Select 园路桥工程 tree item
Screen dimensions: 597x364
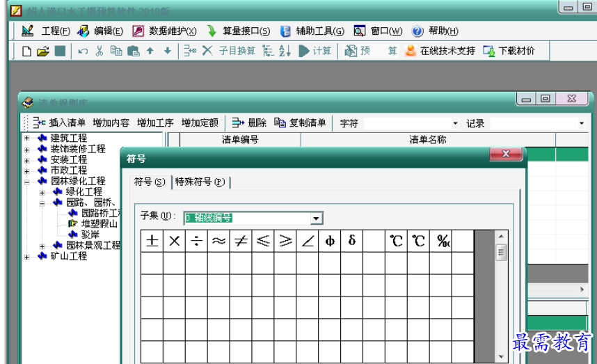(x=102, y=213)
